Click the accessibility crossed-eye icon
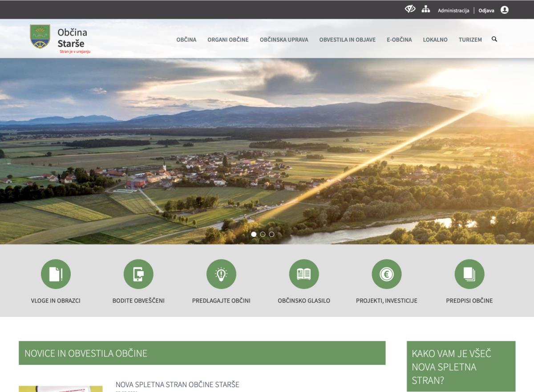This screenshot has width=534, height=392. coord(410,9)
